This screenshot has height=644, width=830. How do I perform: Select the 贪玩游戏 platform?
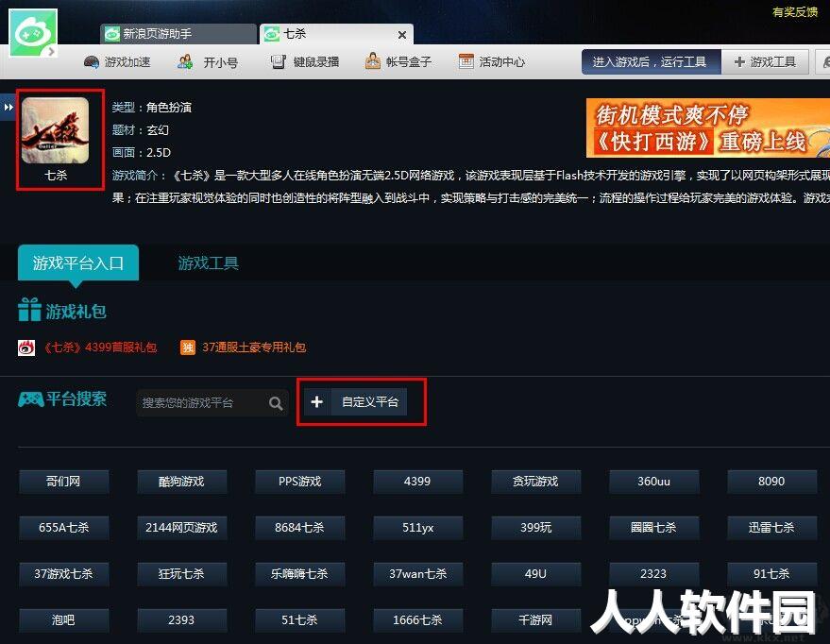coord(535,482)
